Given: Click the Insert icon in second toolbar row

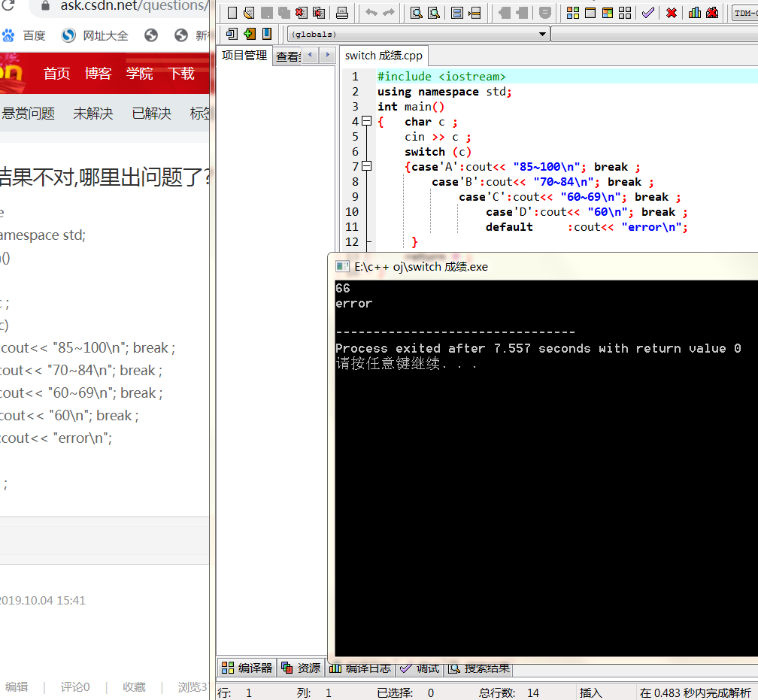Looking at the screenshot, I should pos(232,34).
